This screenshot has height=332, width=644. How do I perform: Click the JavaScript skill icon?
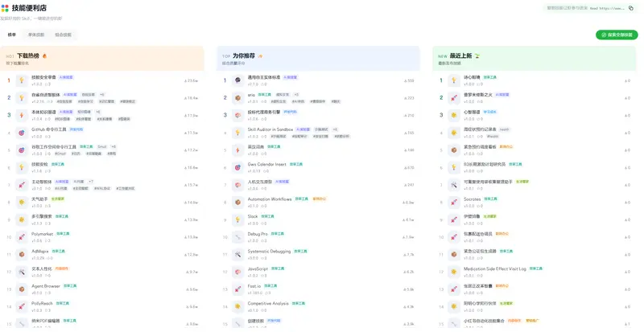(x=237, y=272)
